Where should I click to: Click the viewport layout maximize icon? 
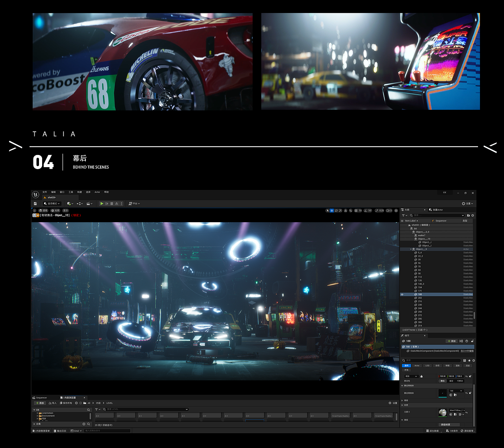point(396,210)
